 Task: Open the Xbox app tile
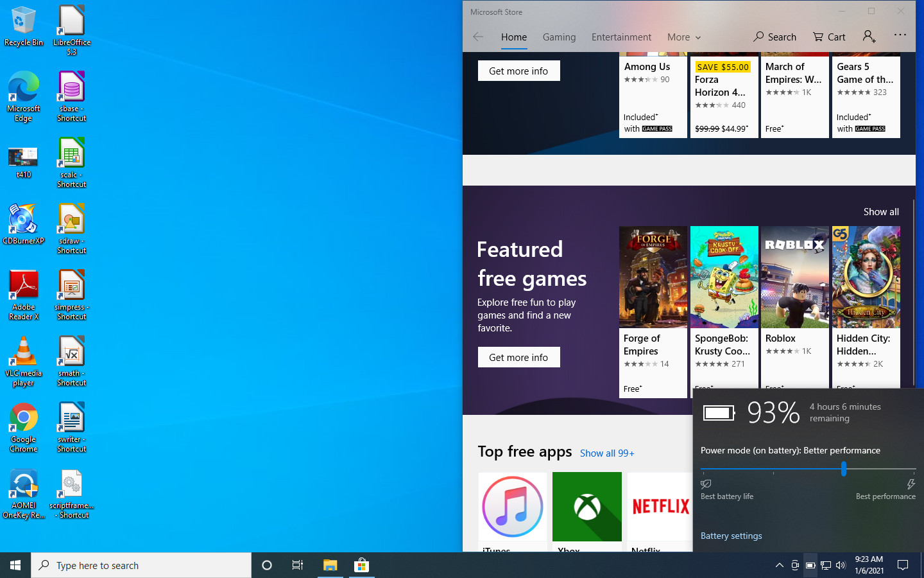586,511
